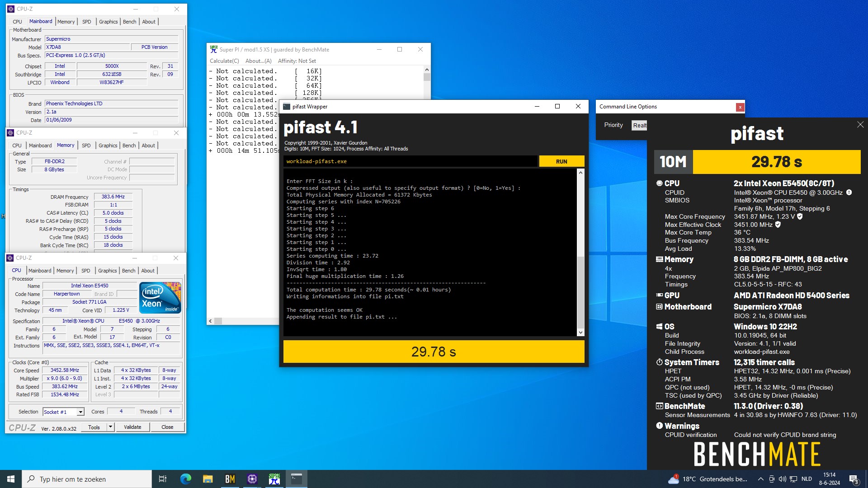
Task: Click the Motherboard icon in BenchMate panel
Action: click(x=659, y=306)
